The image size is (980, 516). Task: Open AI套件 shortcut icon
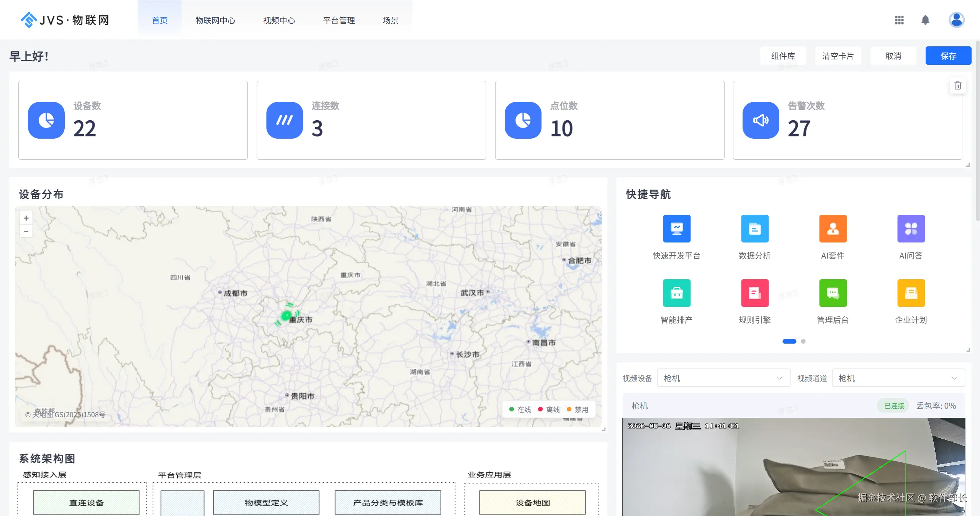(x=833, y=229)
